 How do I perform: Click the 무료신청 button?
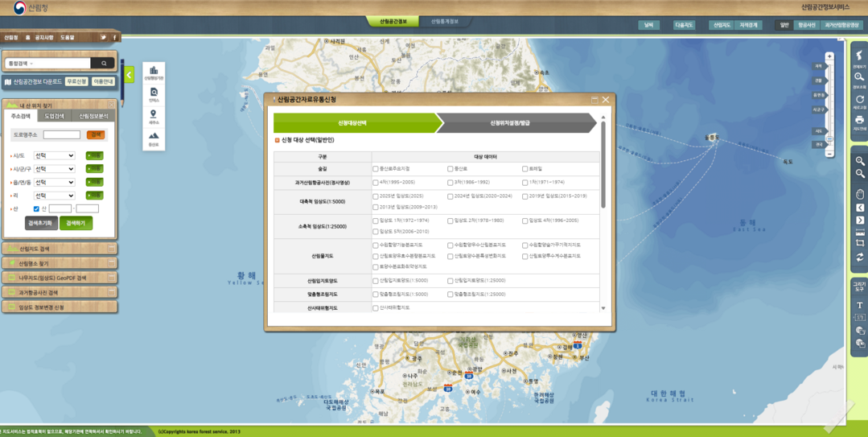click(x=76, y=81)
